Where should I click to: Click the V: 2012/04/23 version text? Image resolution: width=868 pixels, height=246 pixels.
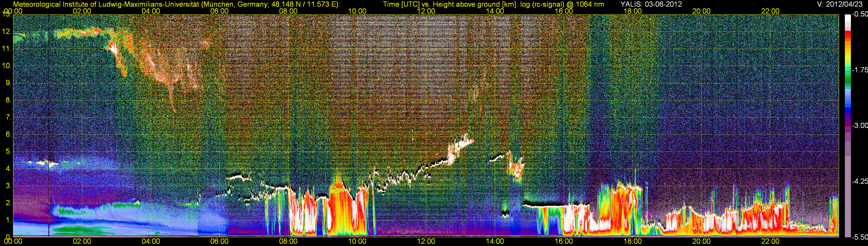pyautogui.click(x=838, y=4)
